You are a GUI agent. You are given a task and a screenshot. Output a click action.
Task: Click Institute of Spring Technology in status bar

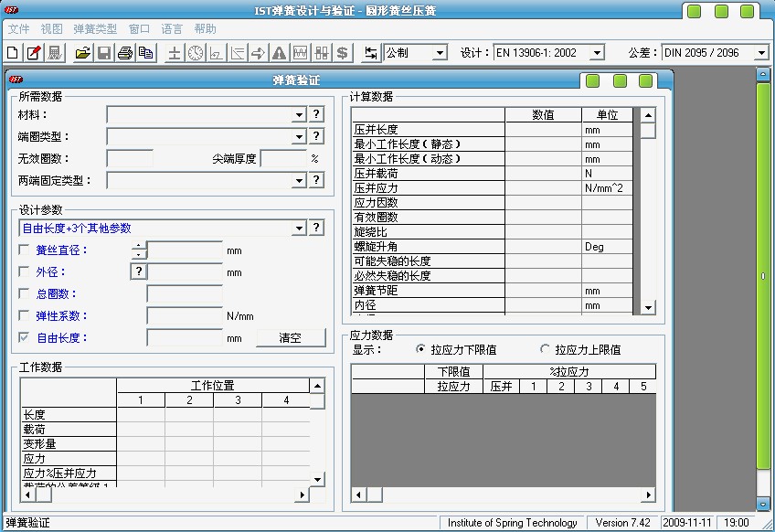pos(512,523)
